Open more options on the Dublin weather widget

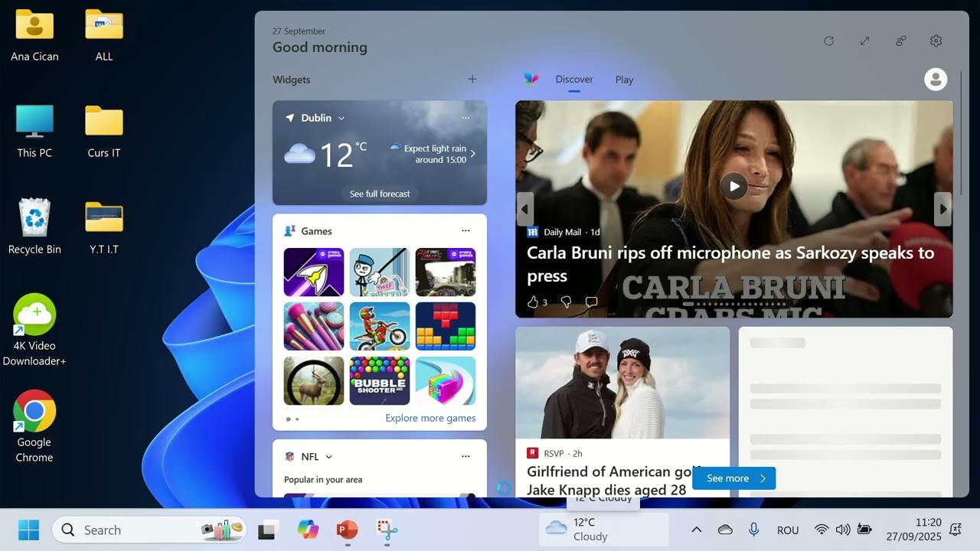tap(465, 118)
